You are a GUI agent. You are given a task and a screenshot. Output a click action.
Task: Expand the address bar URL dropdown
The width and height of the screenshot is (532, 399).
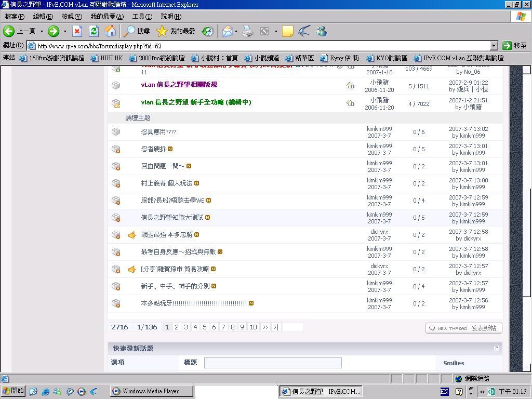[x=494, y=46]
